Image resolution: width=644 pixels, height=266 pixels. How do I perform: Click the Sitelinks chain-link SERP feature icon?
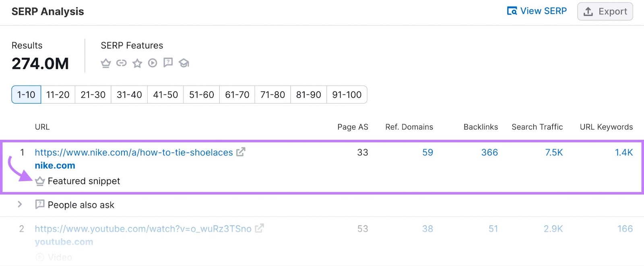(122, 63)
